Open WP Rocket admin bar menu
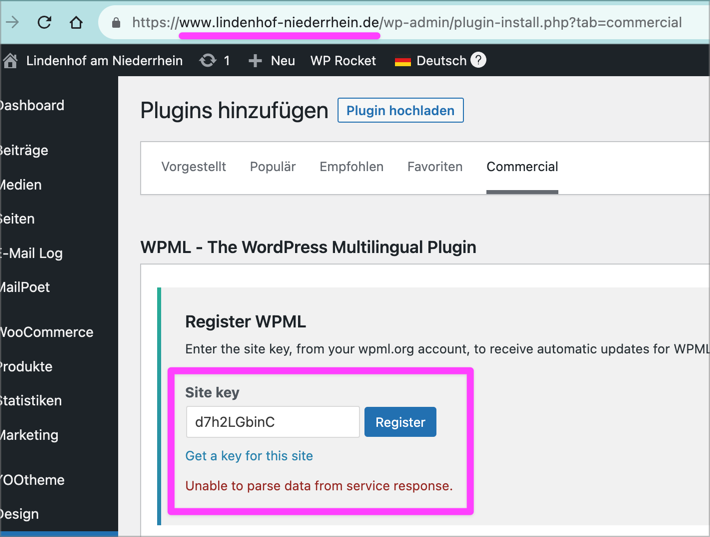The image size is (710, 537). point(343,61)
